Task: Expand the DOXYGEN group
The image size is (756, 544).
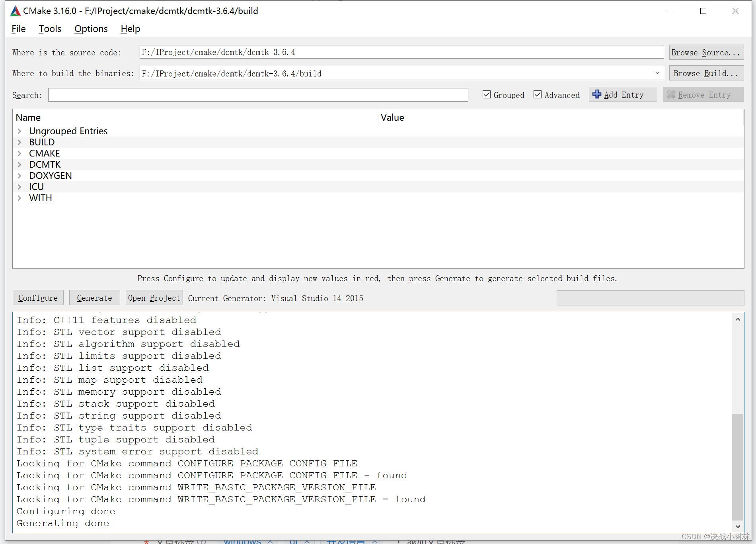Action: tap(20, 175)
